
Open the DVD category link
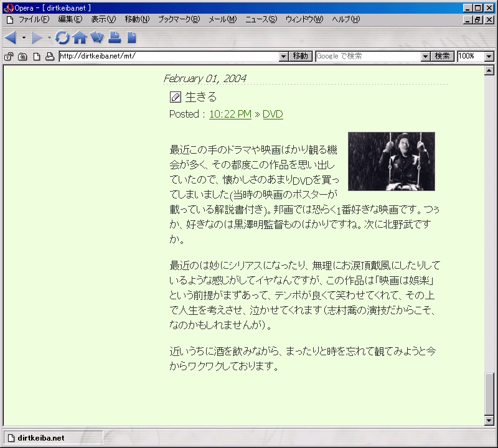(x=273, y=114)
